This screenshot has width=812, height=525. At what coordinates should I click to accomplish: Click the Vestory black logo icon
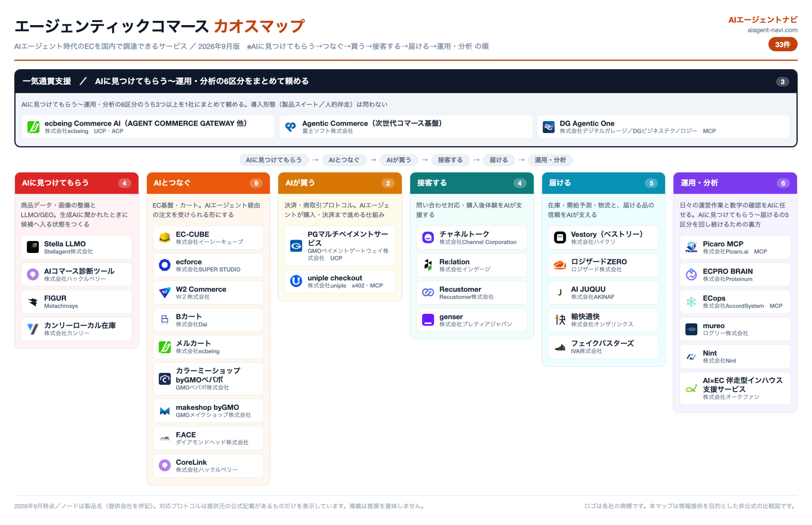[x=560, y=237]
